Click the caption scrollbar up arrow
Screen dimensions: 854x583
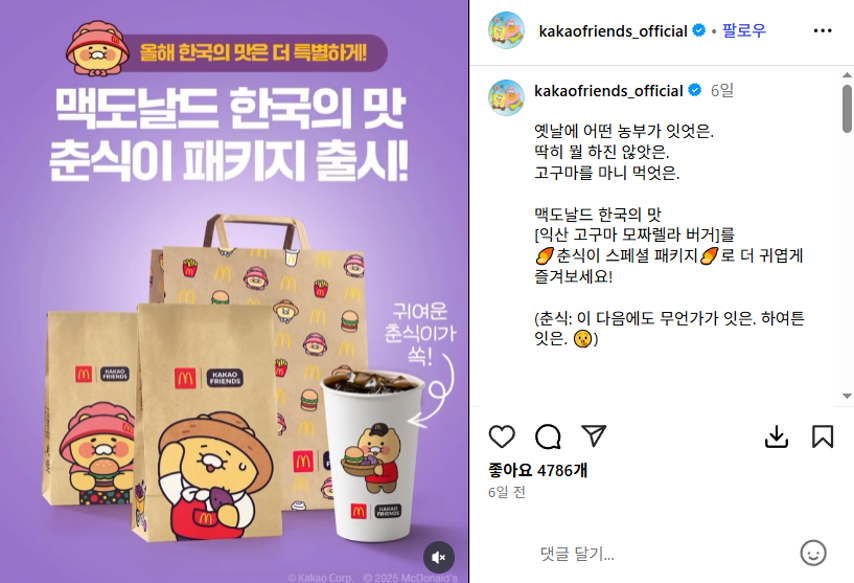point(847,75)
